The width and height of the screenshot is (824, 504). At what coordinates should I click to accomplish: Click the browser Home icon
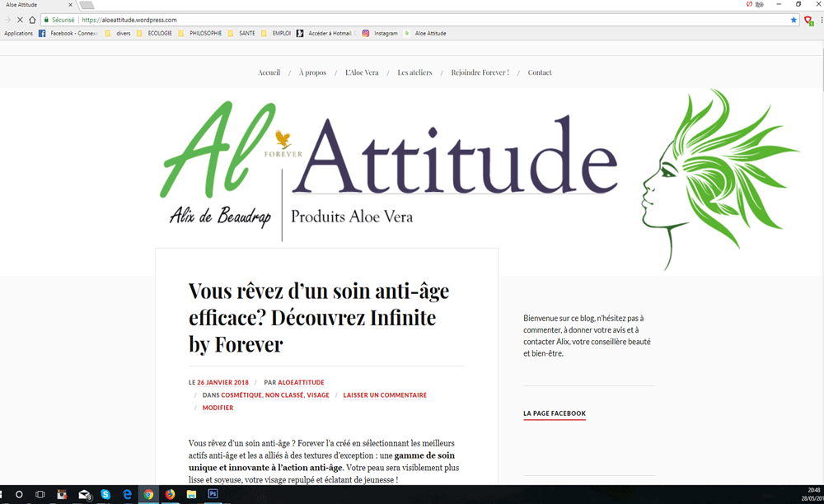(33, 20)
